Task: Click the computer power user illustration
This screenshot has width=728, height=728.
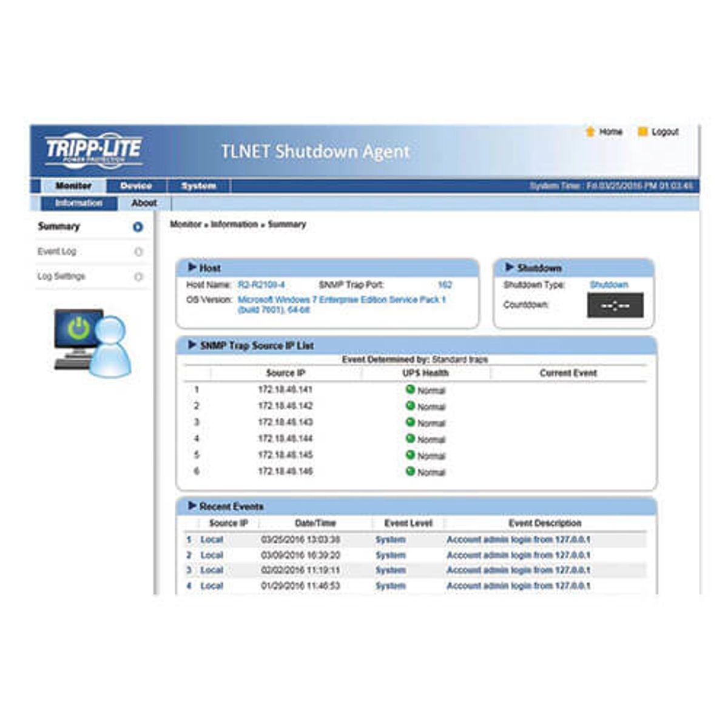Action: (92, 342)
